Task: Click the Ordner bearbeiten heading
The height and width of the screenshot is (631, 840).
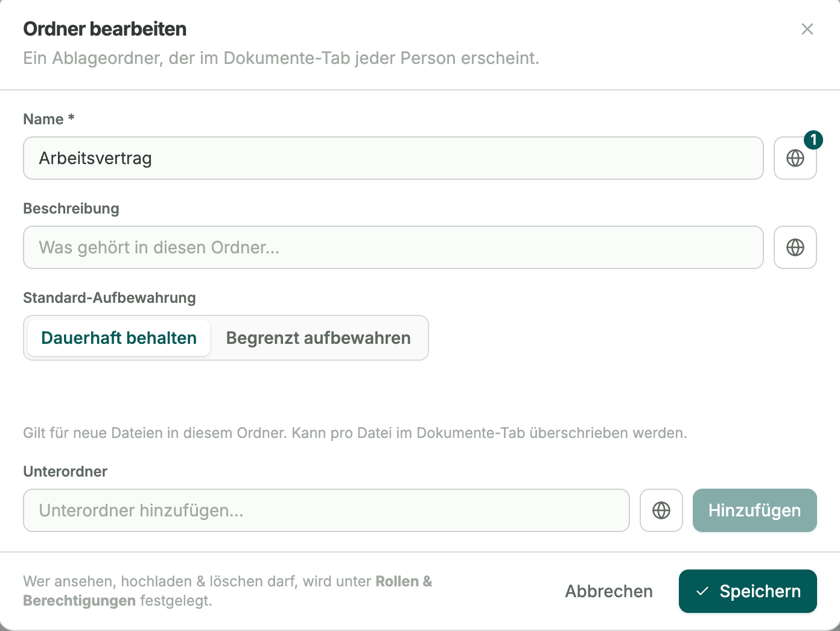Action: [x=104, y=29]
